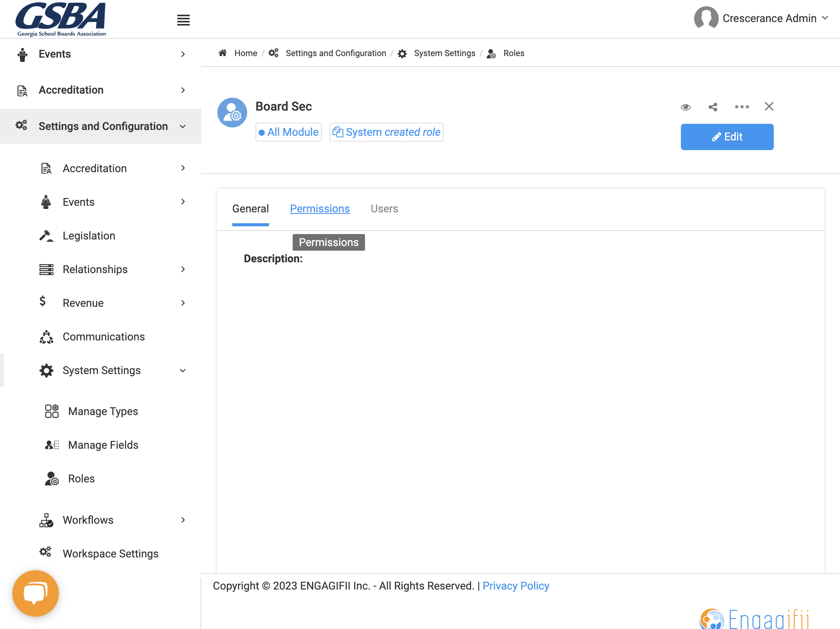The height and width of the screenshot is (629, 840).
Task: Click the sub-menu Events icon
Action: coord(46,202)
